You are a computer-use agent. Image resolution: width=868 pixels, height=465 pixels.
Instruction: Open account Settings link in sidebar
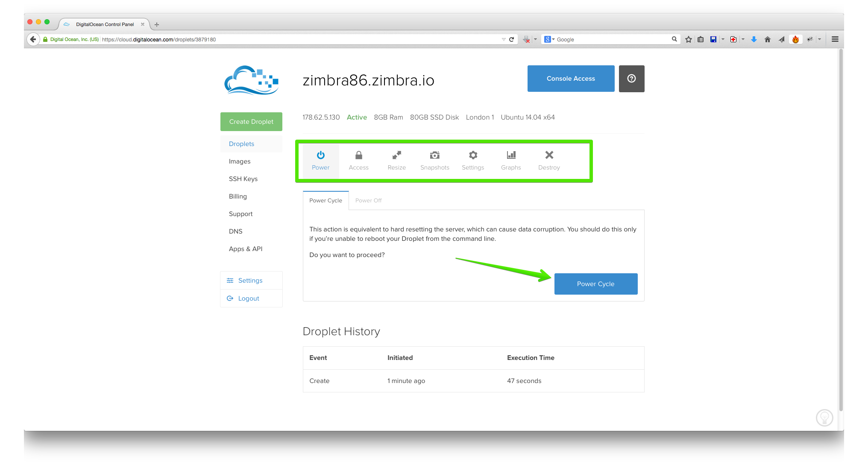tap(251, 281)
